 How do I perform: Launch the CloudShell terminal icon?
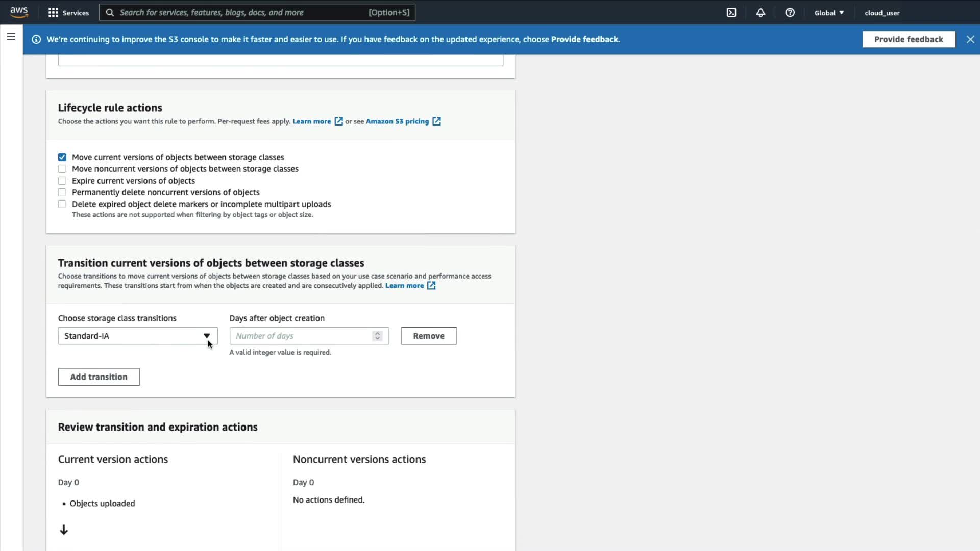coord(731,13)
